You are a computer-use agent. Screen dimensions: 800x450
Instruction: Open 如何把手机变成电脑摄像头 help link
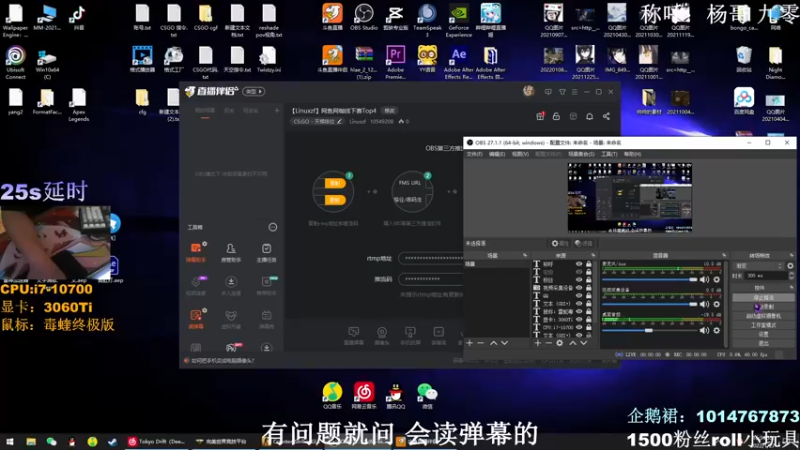point(223,360)
